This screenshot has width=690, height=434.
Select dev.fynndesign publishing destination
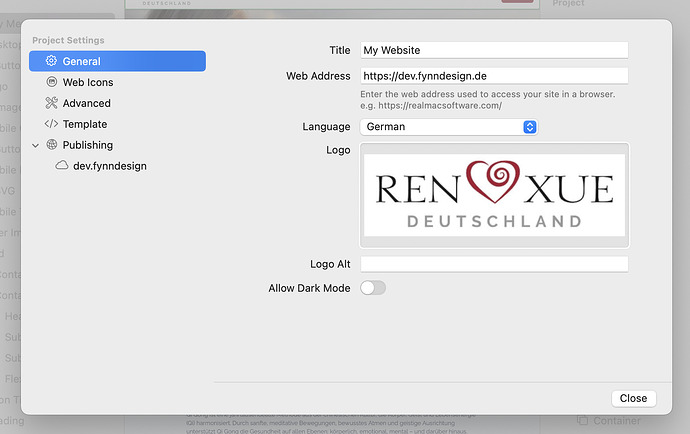click(117, 166)
